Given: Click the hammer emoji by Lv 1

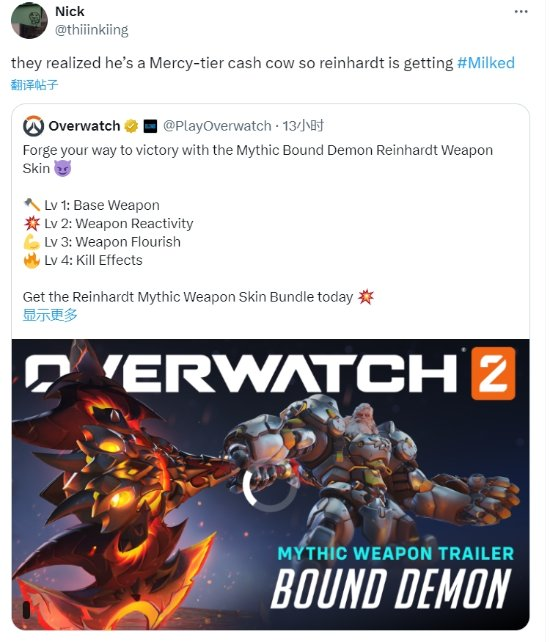Looking at the screenshot, I should coord(32,205).
